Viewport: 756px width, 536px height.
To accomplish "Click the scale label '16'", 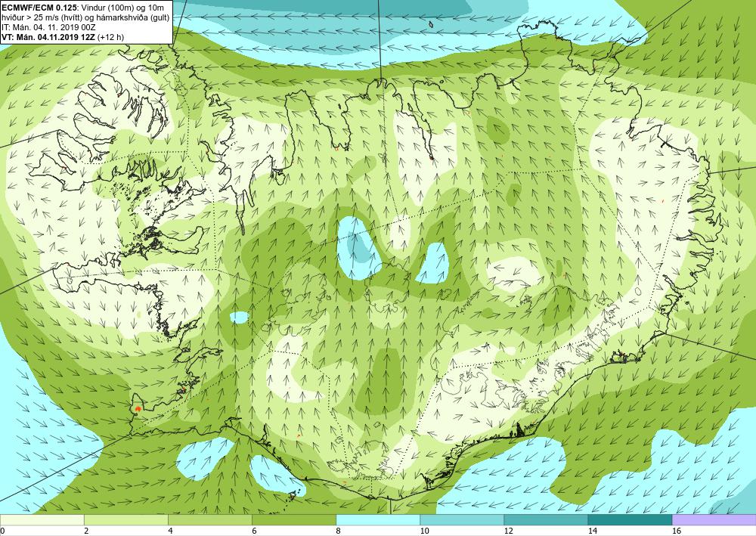I will [x=677, y=531].
